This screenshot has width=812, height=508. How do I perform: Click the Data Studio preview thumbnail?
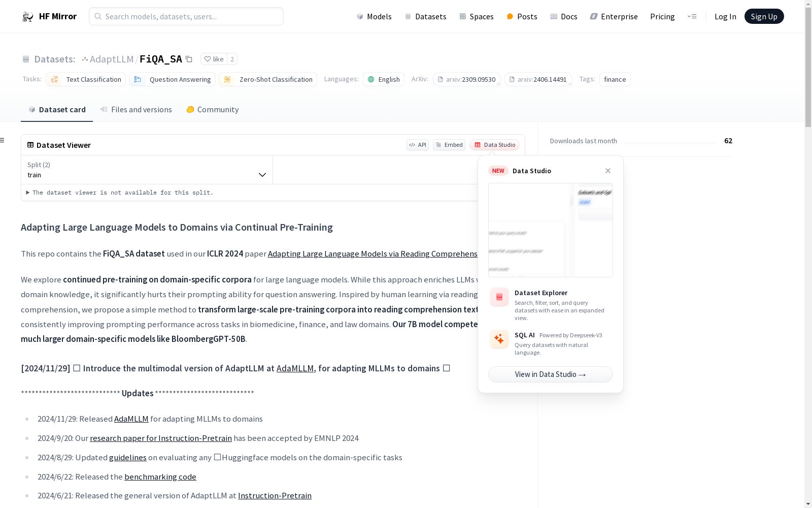tap(551, 230)
